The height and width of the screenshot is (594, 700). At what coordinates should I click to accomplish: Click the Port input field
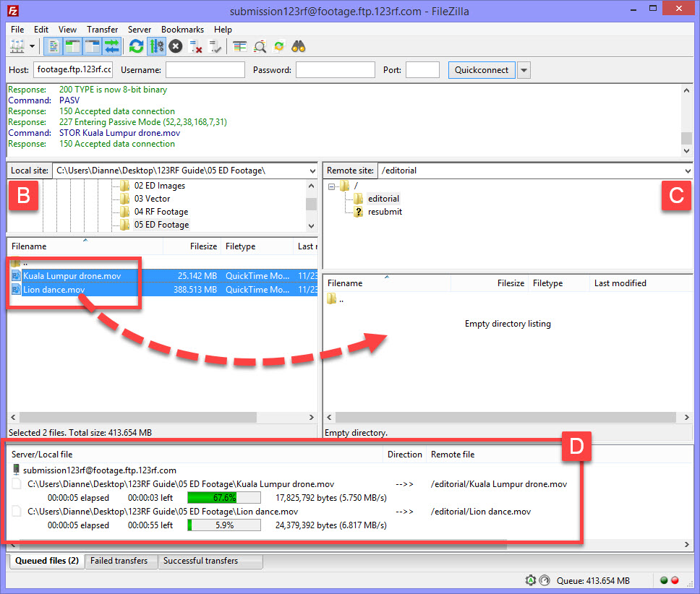point(422,69)
